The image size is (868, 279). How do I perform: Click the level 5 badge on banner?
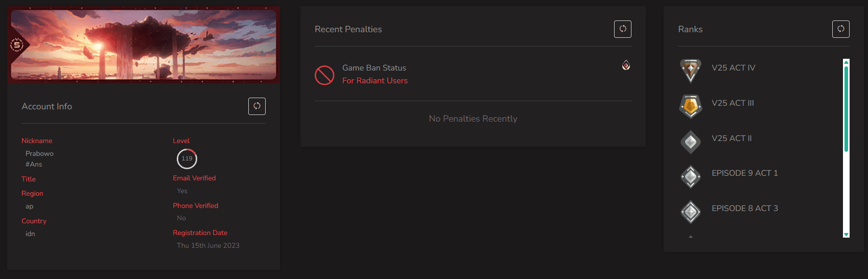[17, 45]
